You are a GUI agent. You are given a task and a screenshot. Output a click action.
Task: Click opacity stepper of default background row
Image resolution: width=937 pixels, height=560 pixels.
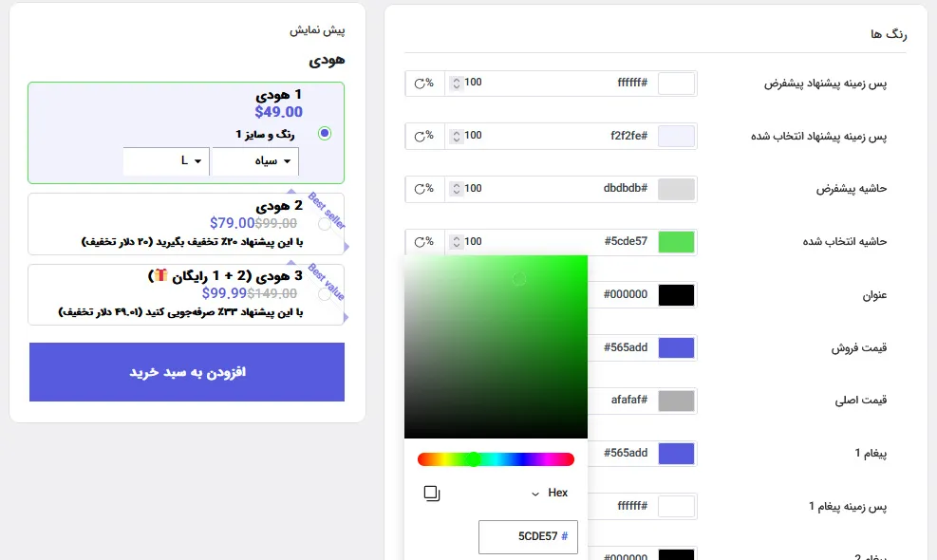coord(456,84)
